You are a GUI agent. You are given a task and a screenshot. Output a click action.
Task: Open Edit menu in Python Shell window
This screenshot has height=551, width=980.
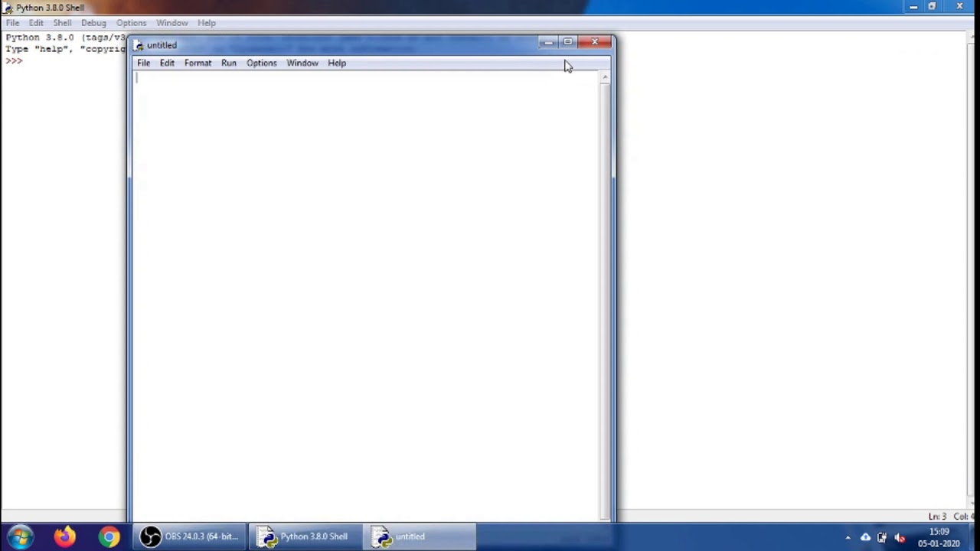point(36,22)
